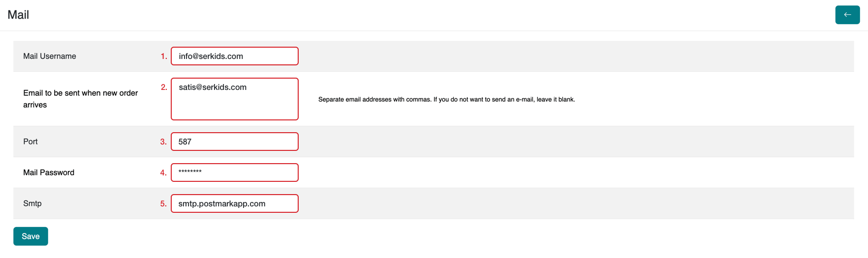Screen dimensions: 868x258
Task: Click the "Email to be sent when new order arrives" label
Action: point(80,99)
